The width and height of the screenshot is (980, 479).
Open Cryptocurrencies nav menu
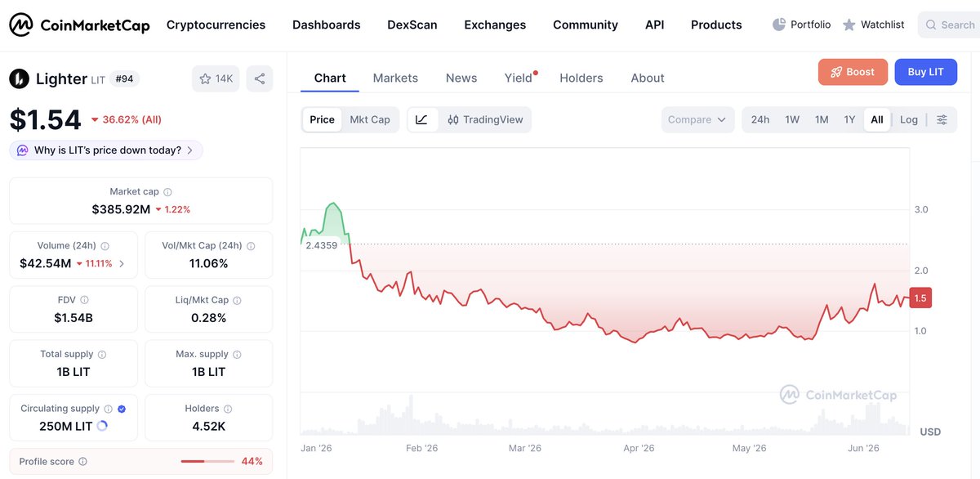pos(216,25)
